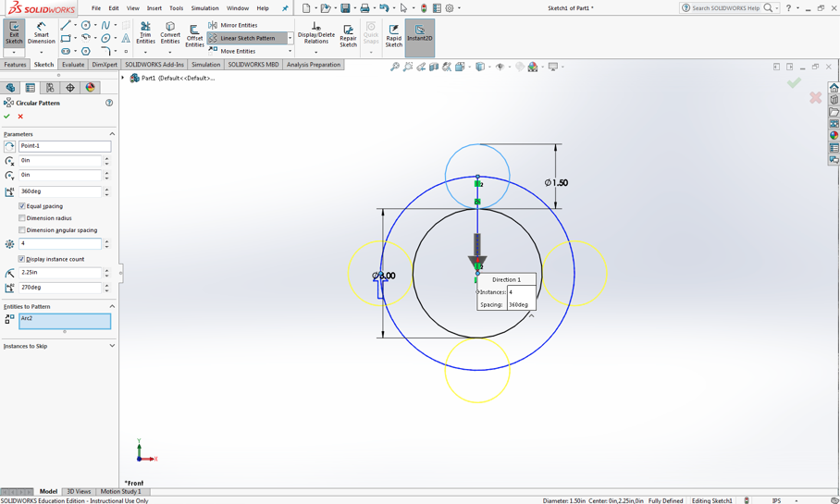Switch to the PropertyManager tab
The width and height of the screenshot is (840, 504).
point(30,88)
